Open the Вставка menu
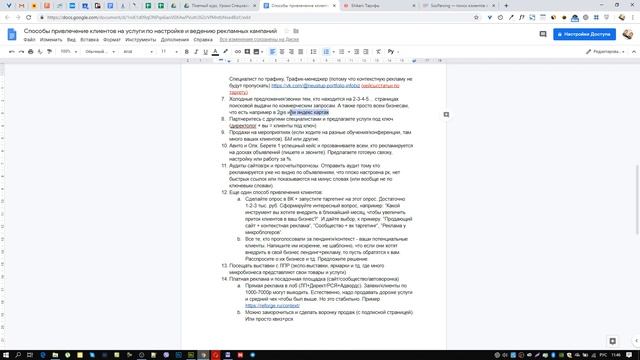This screenshot has height=360, width=640. coord(89,40)
